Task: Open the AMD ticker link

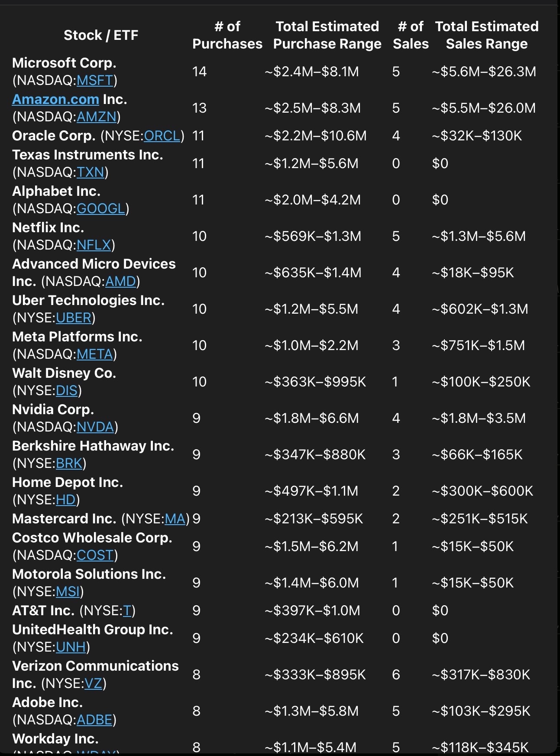Action: 121,282
